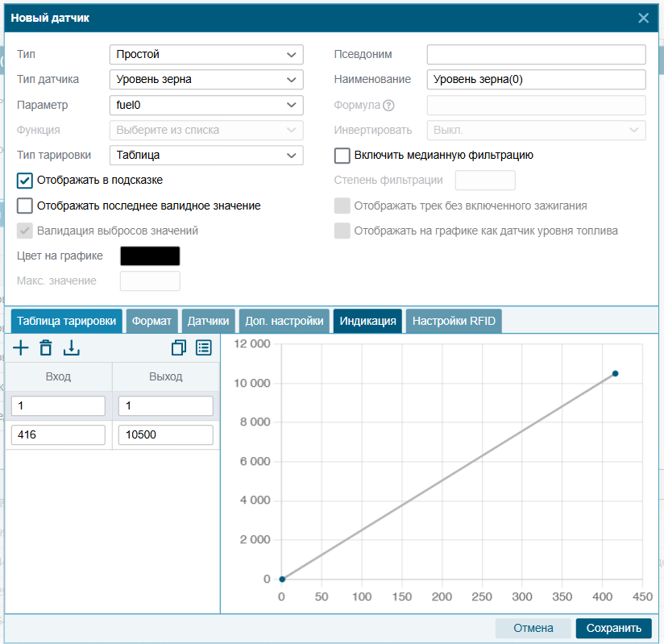Screen dimensions: 664x644
Task: Click Наименование field with Уровень зерна(0)
Action: pyautogui.click(x=536, y=80)
